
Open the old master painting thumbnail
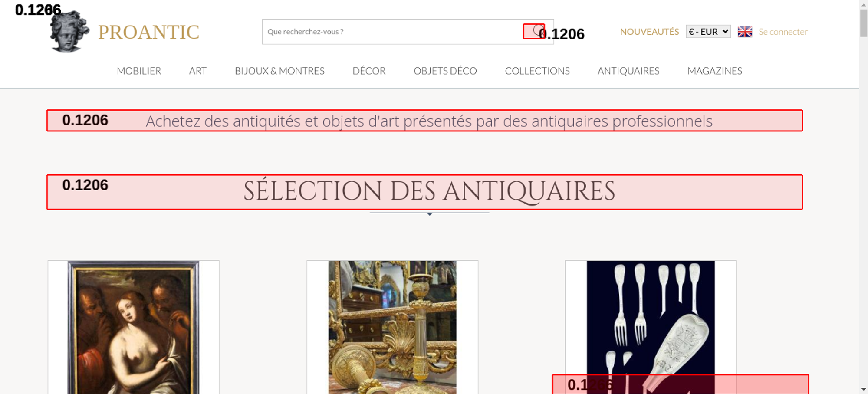[134, 327]
